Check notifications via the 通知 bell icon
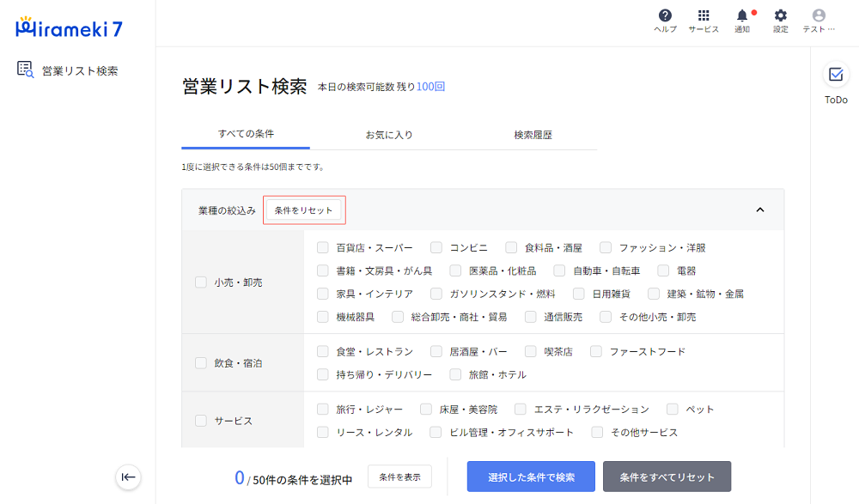Viewport: 859px width, 504px height. coord(742,20)
